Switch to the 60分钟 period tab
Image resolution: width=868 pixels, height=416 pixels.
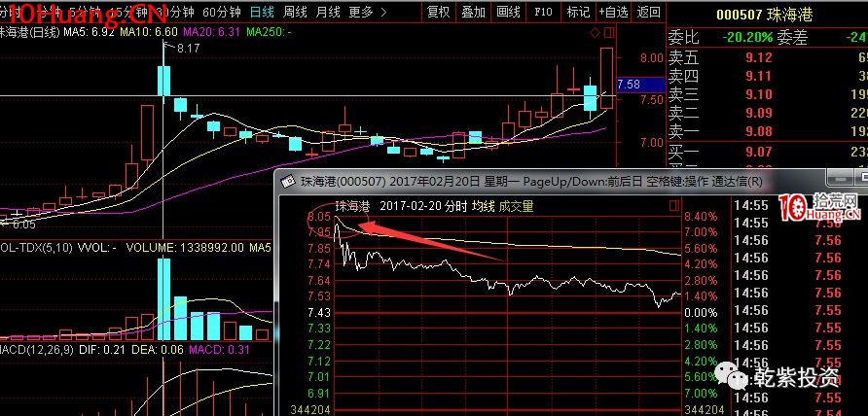(222, 11)
